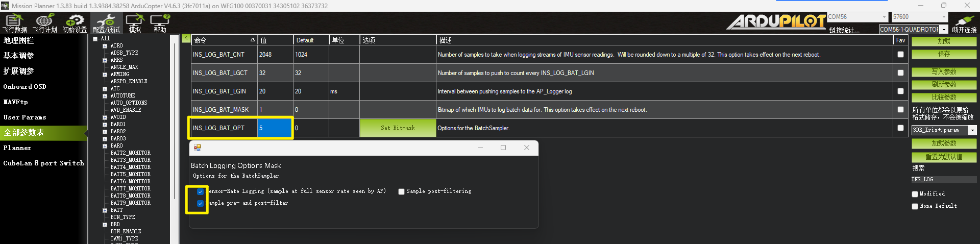Image resolution: width=980 pixels, height=244 pixels.
Task: Click the 断开连接 disconnect plug icon
Action: pyautogui.click(x=964, y=23)
